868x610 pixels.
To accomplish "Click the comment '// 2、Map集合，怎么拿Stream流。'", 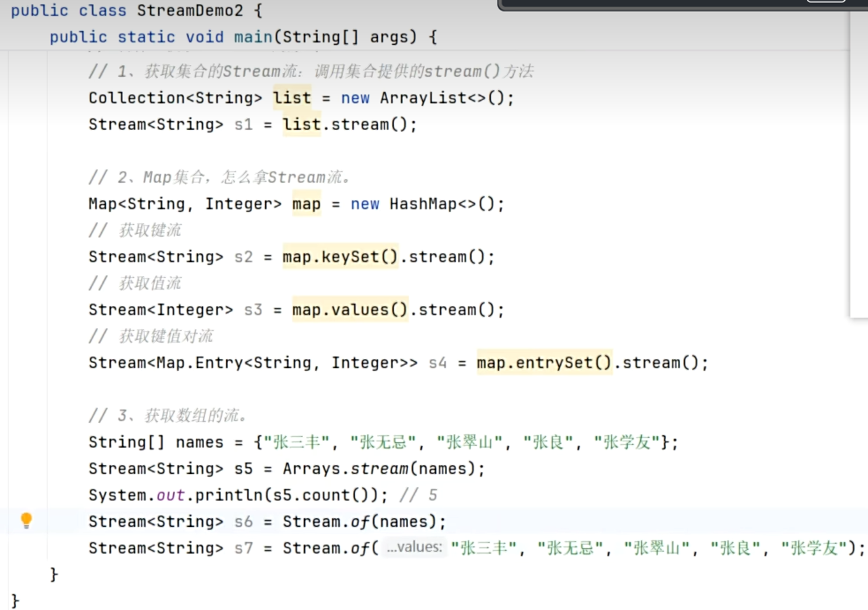I will [220, 177].
